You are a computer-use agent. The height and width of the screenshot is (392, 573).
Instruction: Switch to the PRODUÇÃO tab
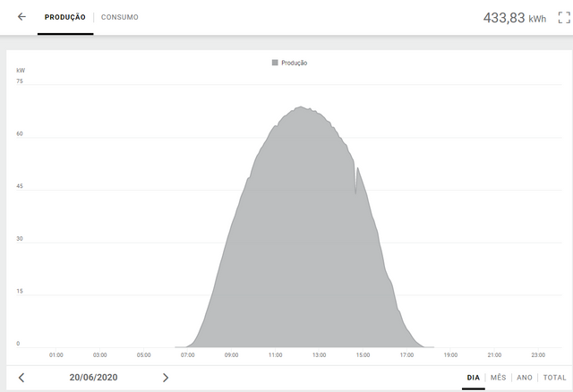point(65,17)
